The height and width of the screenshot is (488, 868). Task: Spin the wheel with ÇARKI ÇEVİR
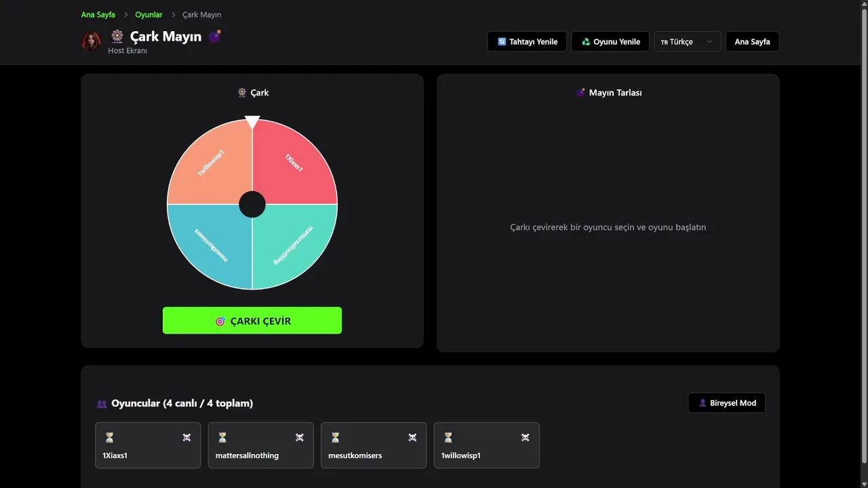tap(252, 321)
